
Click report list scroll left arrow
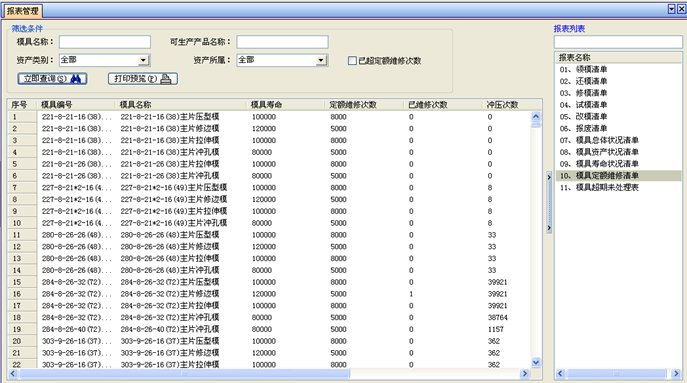(x=560, y=373)
